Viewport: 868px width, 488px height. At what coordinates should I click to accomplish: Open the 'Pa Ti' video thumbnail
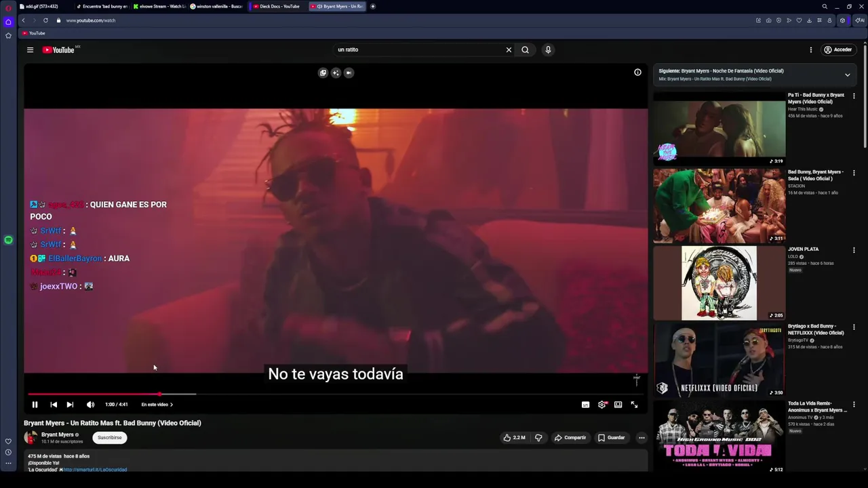[x=719, y=129]
